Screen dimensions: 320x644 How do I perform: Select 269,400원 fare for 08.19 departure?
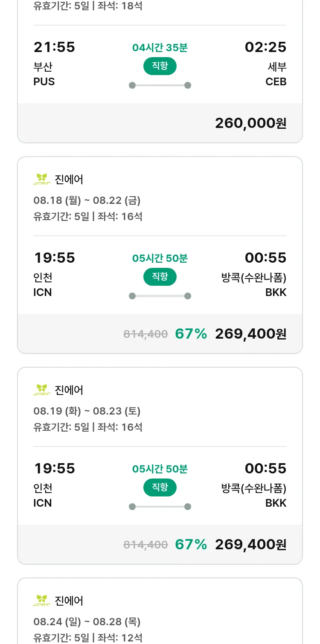(250, 545)
